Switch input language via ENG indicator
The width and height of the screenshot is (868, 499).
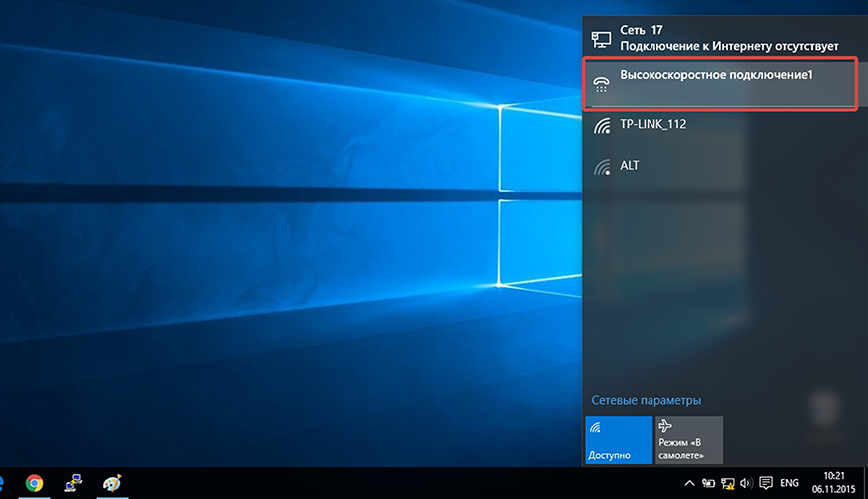789,483
